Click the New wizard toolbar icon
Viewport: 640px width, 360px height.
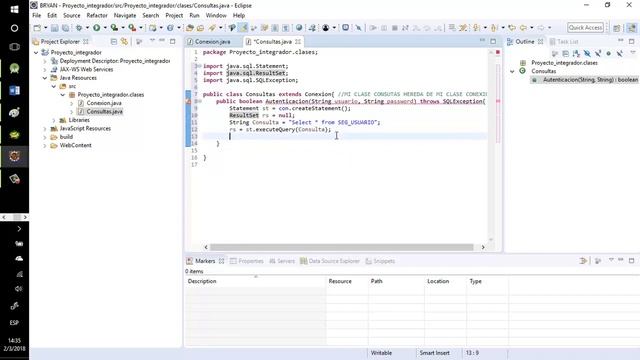coord(37,28)
